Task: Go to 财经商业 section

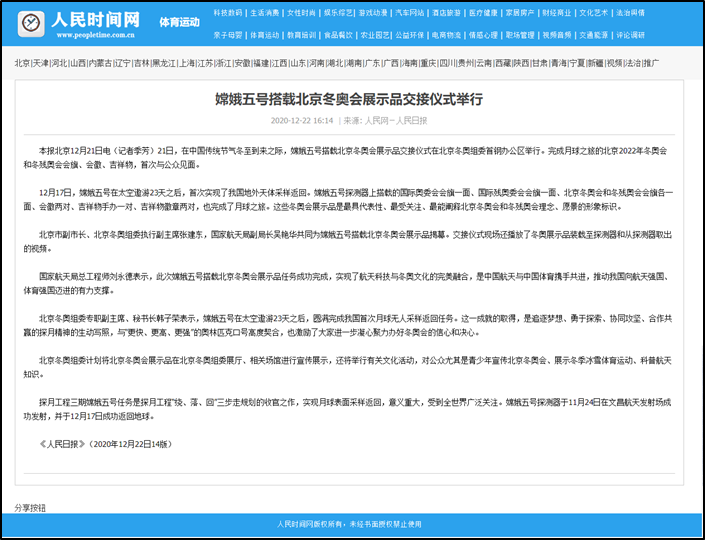Action: point(557,13)
